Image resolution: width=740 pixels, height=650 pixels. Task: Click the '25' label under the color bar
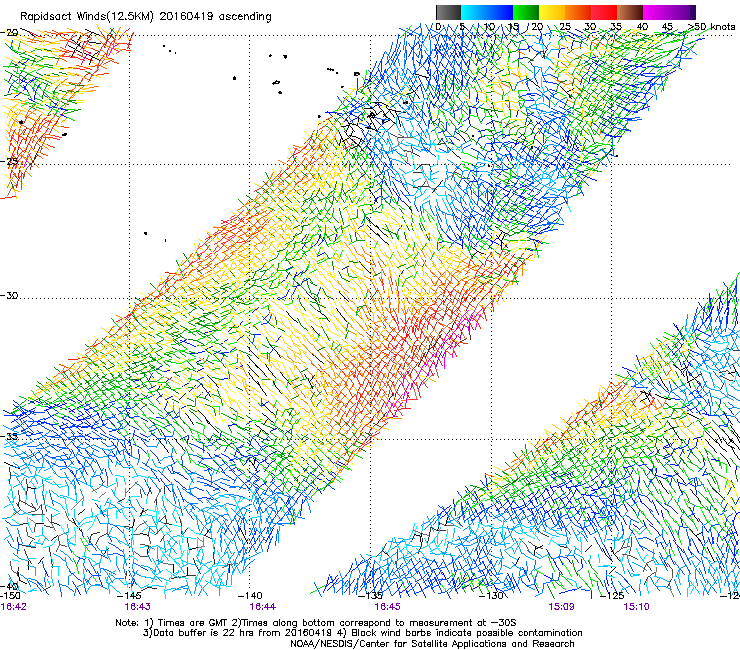[565, 26]
